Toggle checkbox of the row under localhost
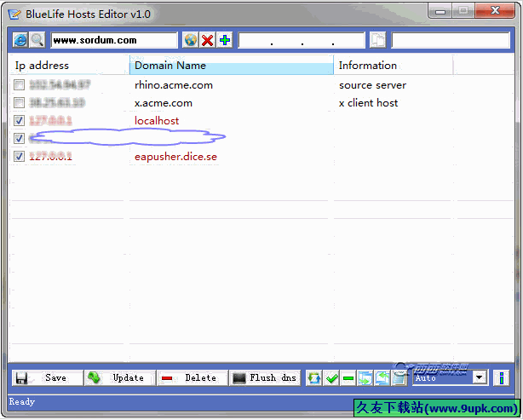 click(x=19, y=138)
